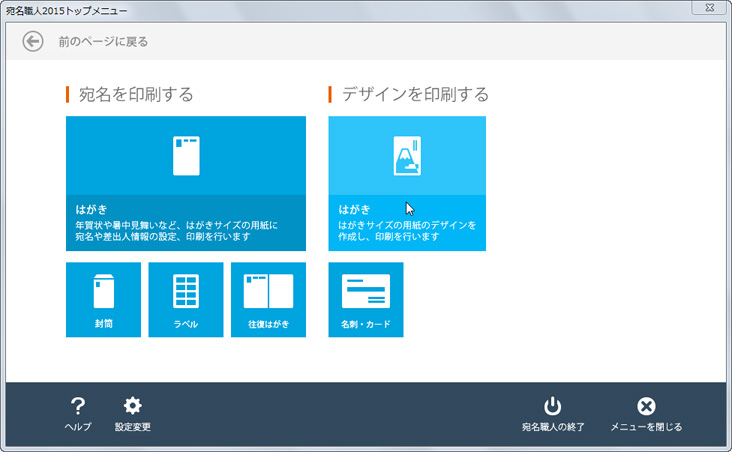The image size is (732, 452).
Task: Click the メニューを閉じる X icon
Action: (x=646, y=405)
